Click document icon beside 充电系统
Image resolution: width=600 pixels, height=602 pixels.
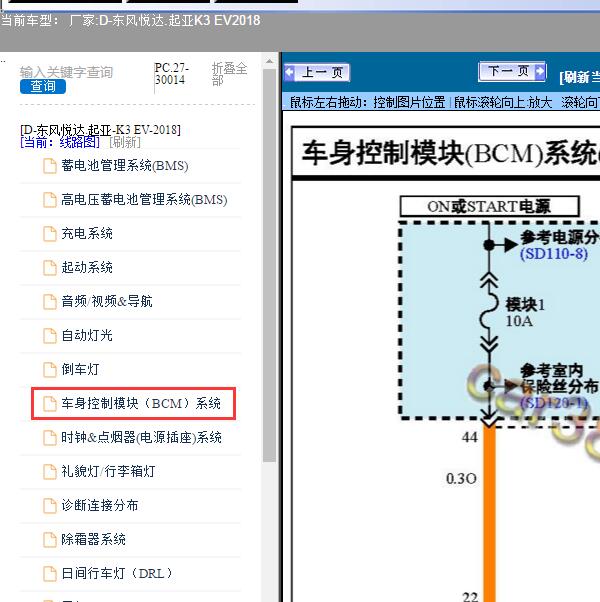[x=50, y=233]
